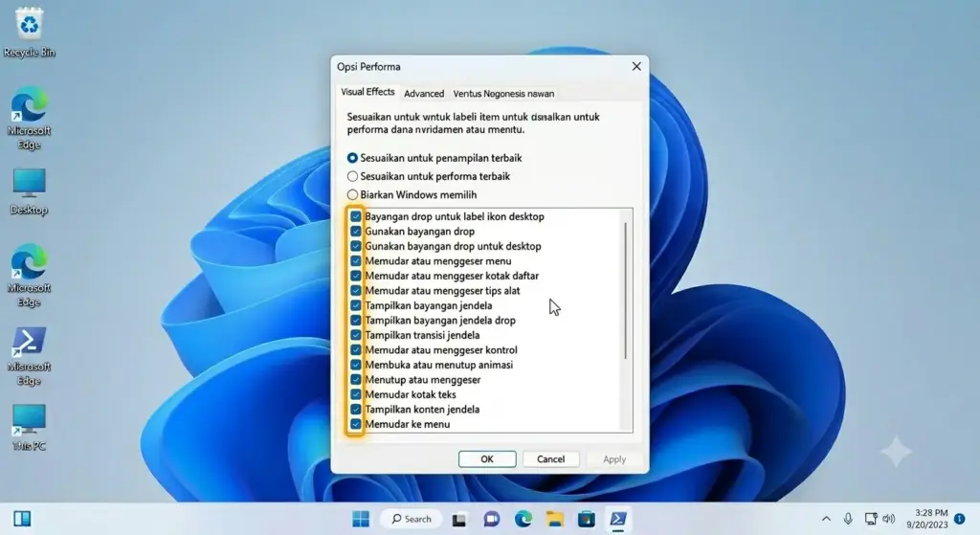
Task: Toggle the 'Tampilkan bayangan jendela' checkbox
Action: pos(356,305)
